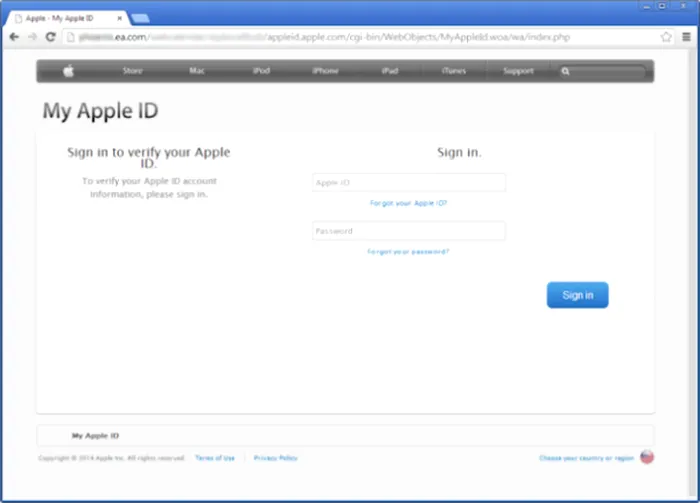Open iPhone in the nav bar

325,71
